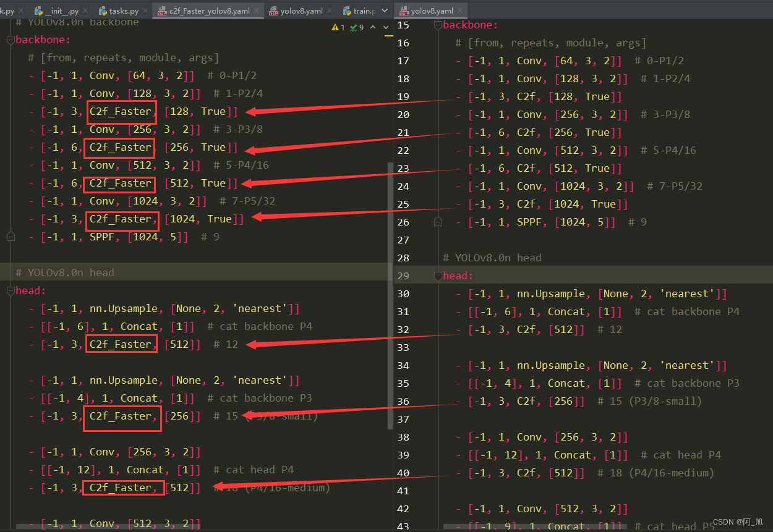Viewport: 773px width, 532px height.
Task: Collapse the backbone block in left editor
Action: 10,40
